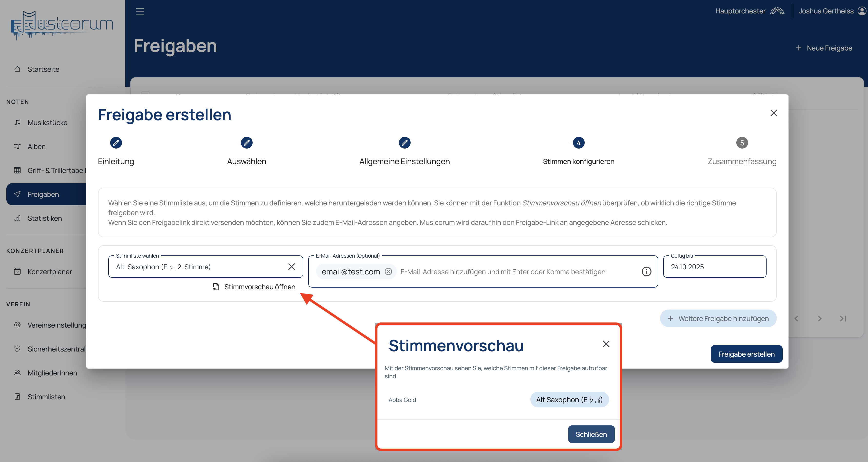The width and height of the screenshot is (868, 462).
Task: Clear the selected Stimmliste with X
Action: pyautogui.click(x=291, y=267)
